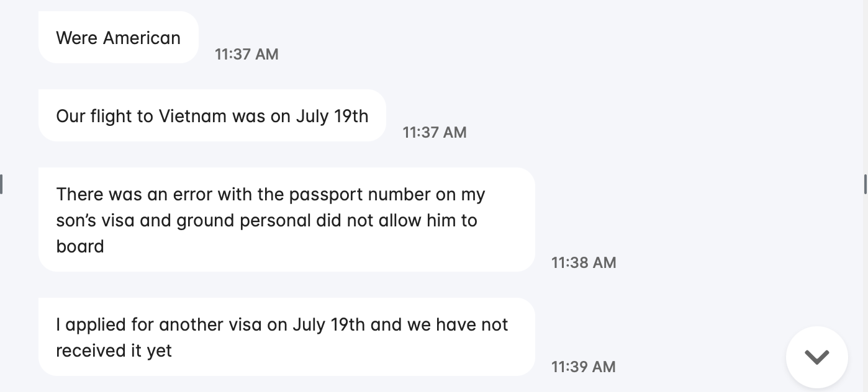868x392 pixels.
Task: Select the passport number error message bubble
Action: [x=287, y=220]
